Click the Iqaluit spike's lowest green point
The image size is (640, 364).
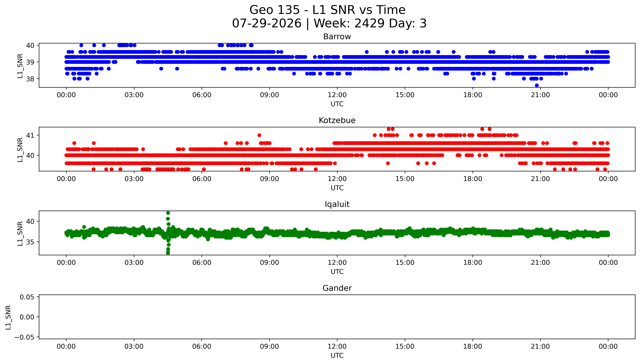pyautogui.click(x=168, y=253)
